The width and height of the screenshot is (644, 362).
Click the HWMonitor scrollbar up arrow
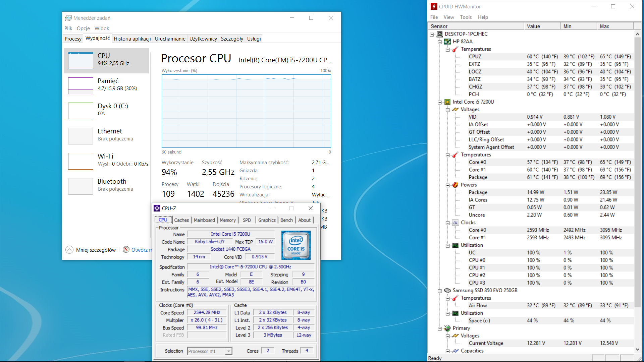point(638,34)
